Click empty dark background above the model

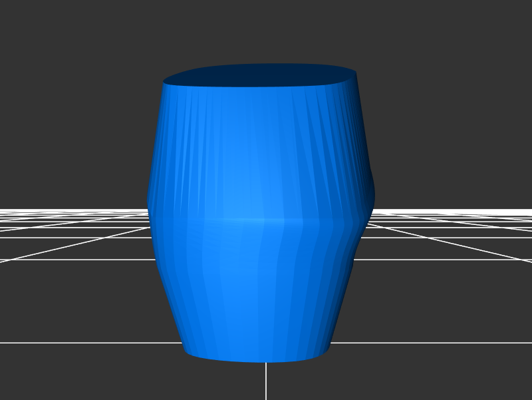[x=266, y=30]
